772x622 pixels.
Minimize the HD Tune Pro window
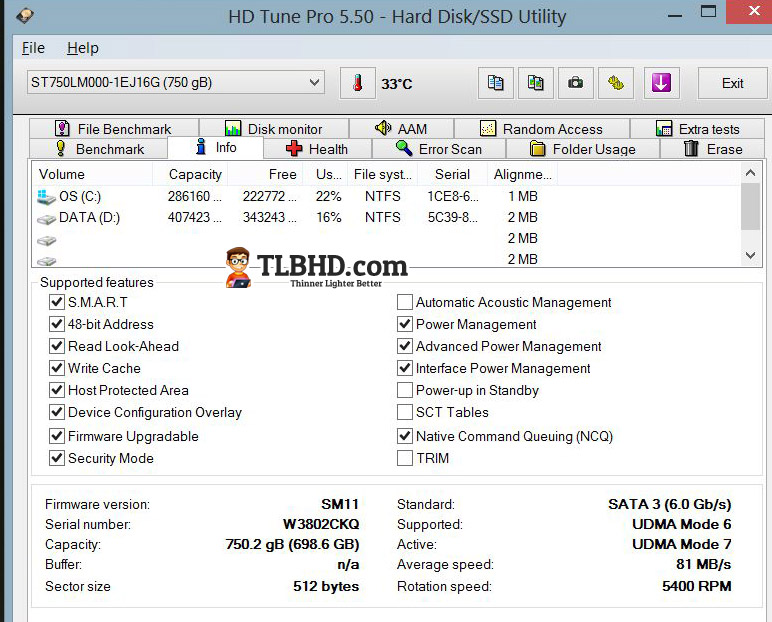[x=675, y=15]
